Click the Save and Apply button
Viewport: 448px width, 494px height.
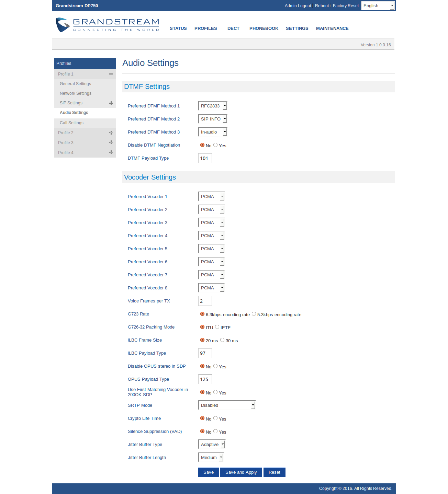pos(241,472)
